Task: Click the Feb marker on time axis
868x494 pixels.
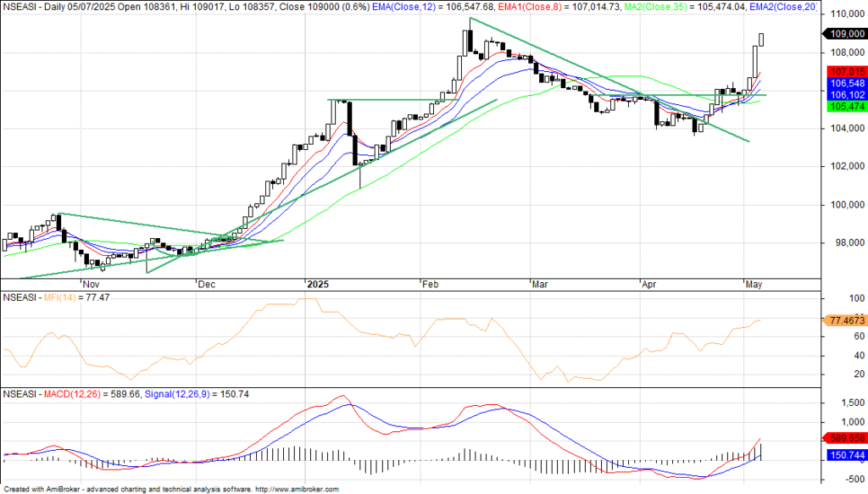Action: [430, 285]
